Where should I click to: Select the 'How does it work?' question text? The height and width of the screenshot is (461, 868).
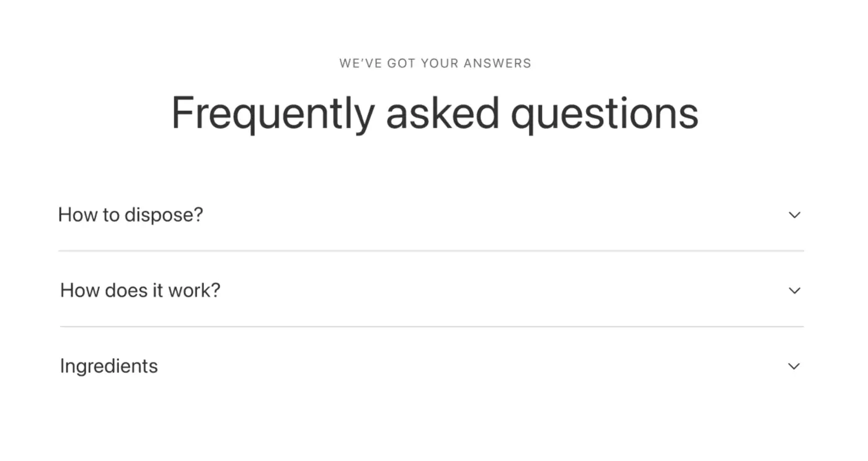[139, 290]
